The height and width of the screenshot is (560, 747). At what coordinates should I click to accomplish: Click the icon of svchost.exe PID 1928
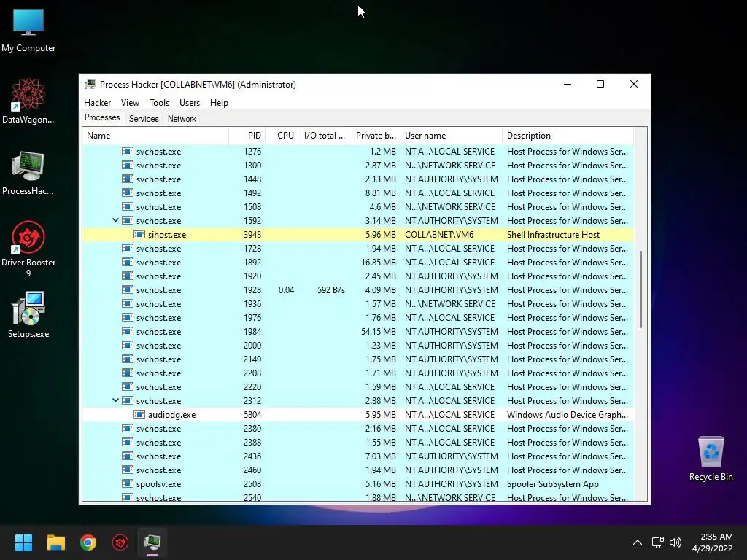[127, 290]
